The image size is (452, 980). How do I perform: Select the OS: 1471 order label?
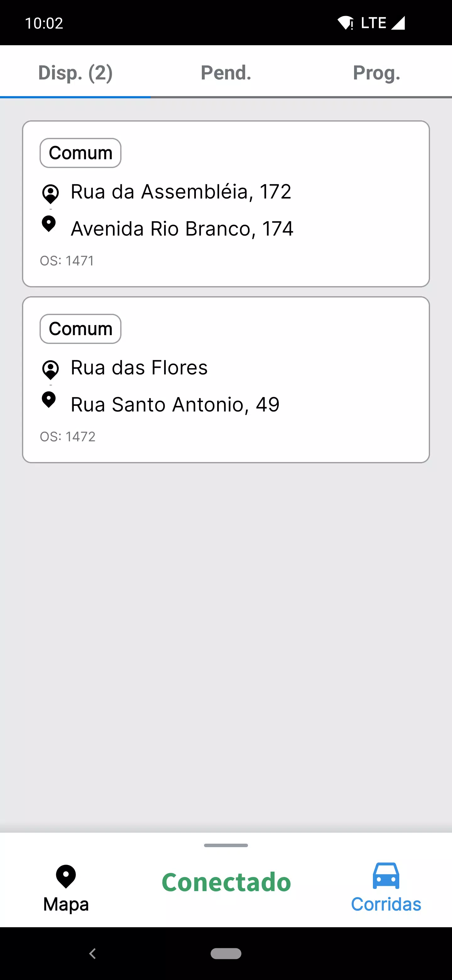pos(67,261)
